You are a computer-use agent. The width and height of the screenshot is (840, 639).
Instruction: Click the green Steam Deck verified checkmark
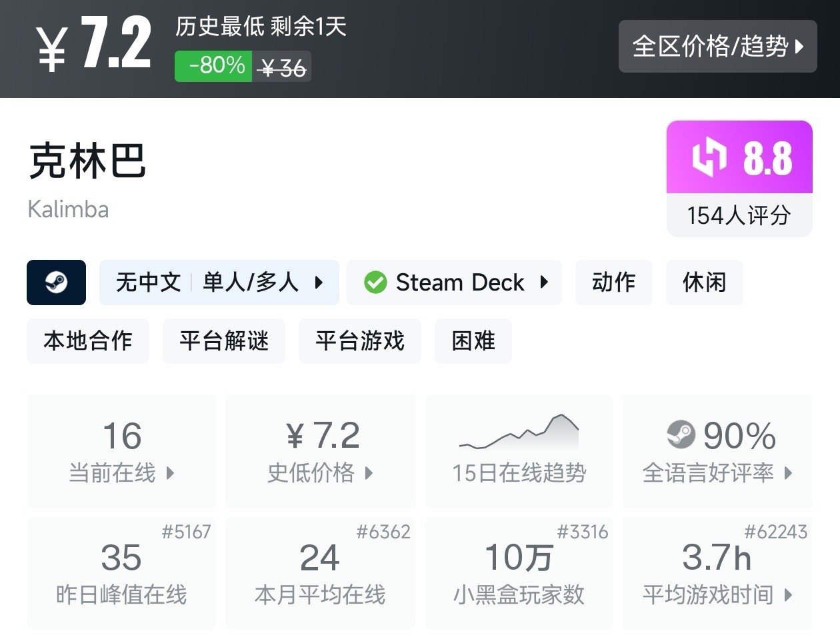click(x=375, y=283)
